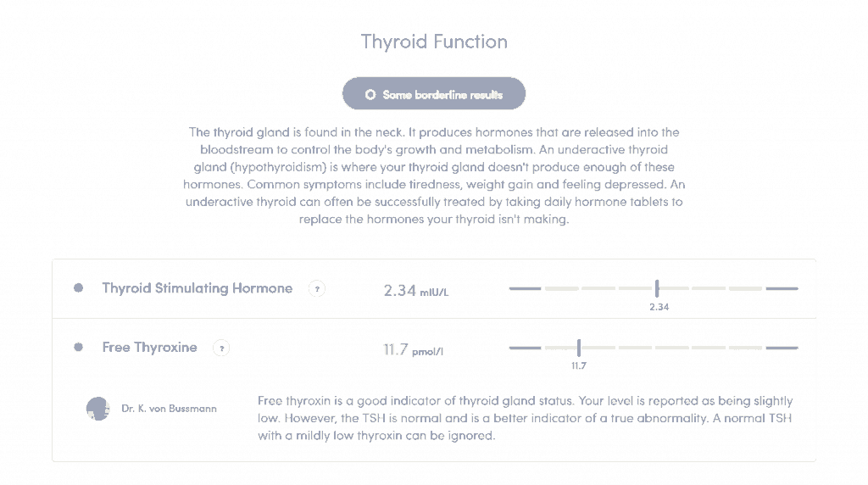Click Dr. K. von Bussmann's avatar

(x=98, y=409)
